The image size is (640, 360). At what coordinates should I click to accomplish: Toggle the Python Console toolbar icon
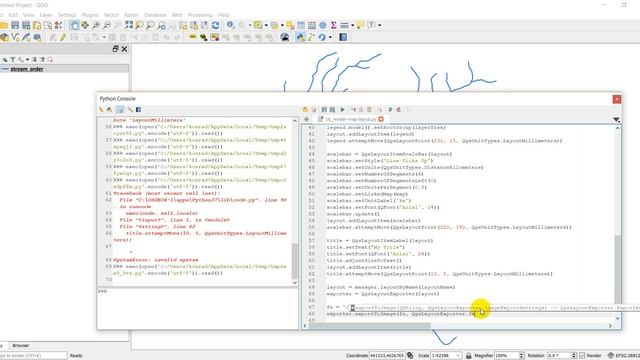[x=300, y=38]
